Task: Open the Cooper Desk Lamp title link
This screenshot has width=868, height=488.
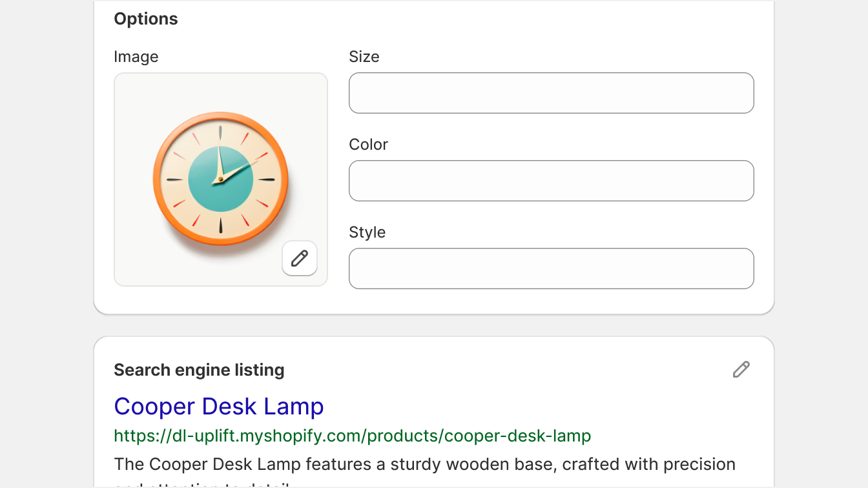Action: coord(219,406)
